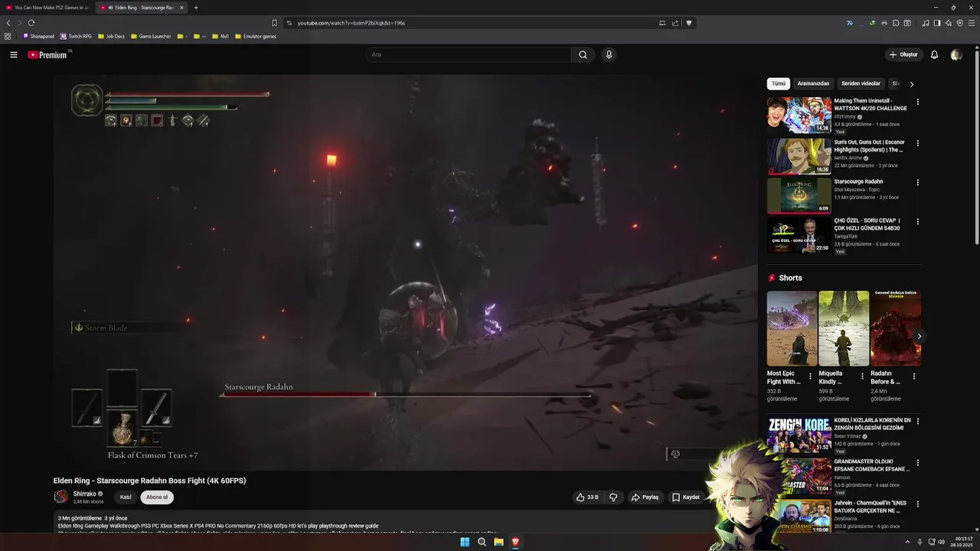Open options menu for 'Starscourge Radahn' recommended video
The width and height of the screenshot is (980, 551).
pos(918,183)
